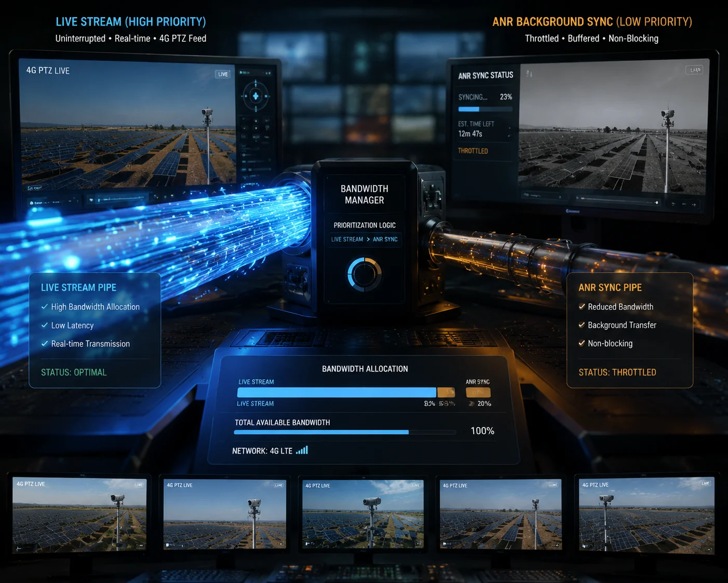Viewport: 728px width, 583px height.
Task: Click 'STATUS: THROTTLED' in ANR Sync Pipe
Action: (617, 372)
